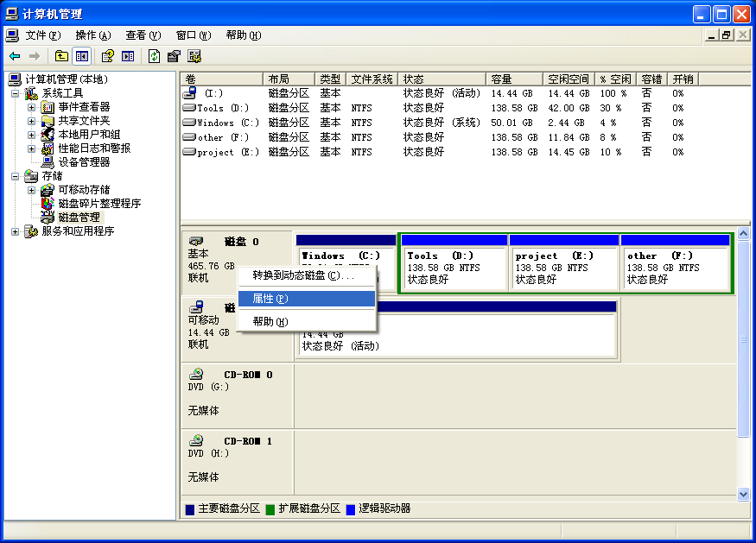Sort by File System column header (文件系统)
756x543 pixels.
tap(372, 79)
